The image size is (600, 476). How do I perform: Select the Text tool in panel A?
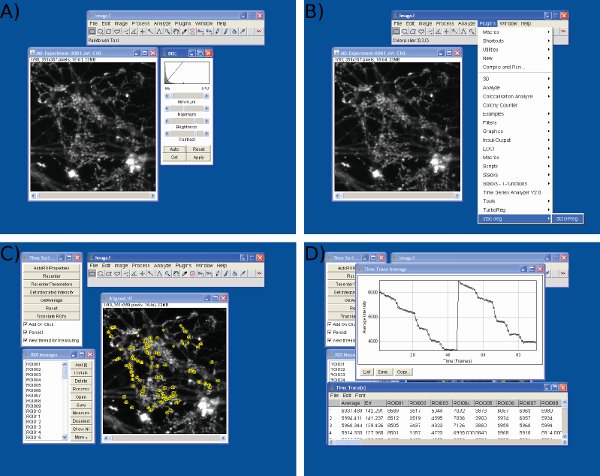tap(159, 31)
